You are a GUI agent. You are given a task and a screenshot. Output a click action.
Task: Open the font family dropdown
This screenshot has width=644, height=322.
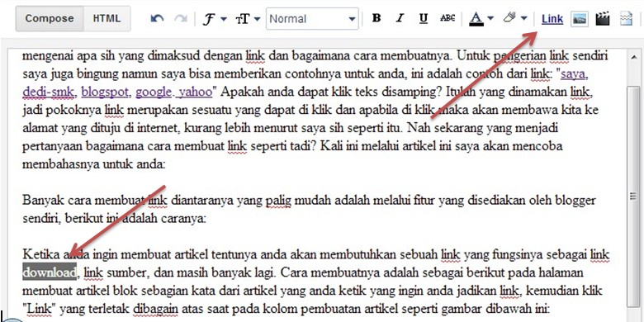(215, 19)
